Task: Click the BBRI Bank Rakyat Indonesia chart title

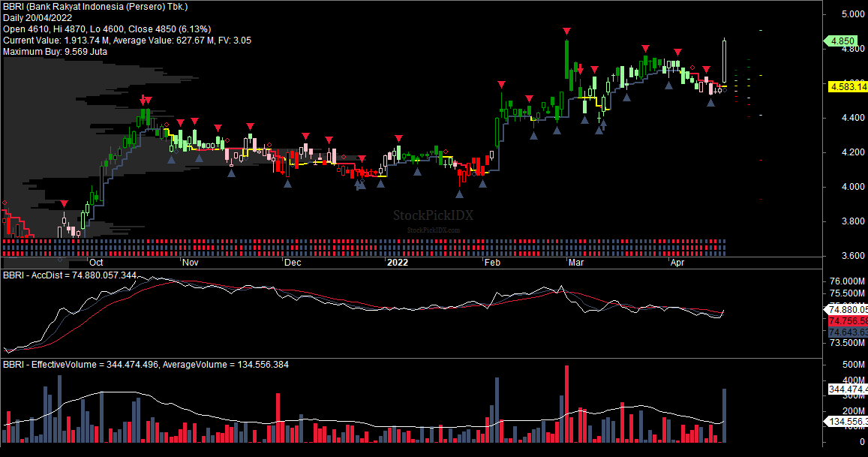Action: (x=95, y=7)
